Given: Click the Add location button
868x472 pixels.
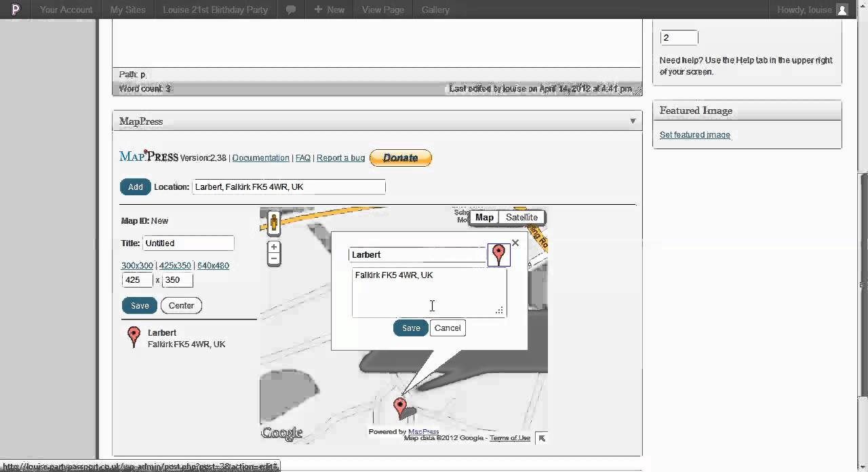Looking at the screenshot, I should tap(136, 187).
